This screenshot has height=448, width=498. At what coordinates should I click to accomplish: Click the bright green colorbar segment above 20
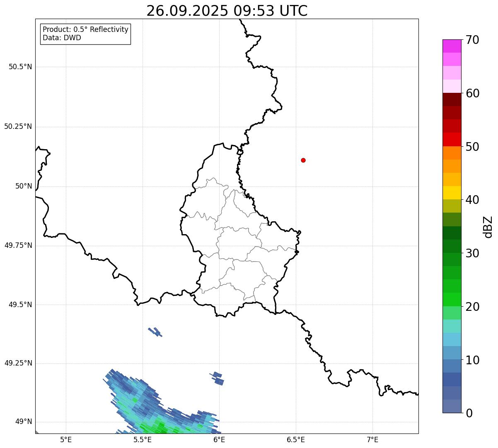click(452, 299)
